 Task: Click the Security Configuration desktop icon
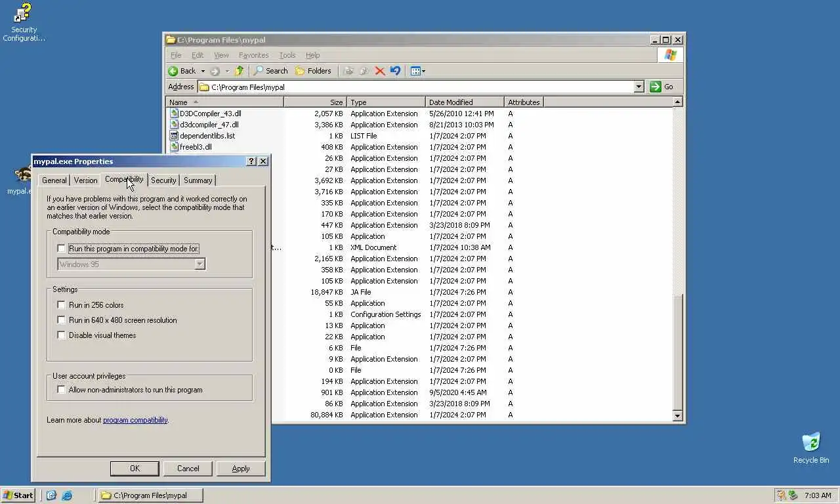[x=24, y=23]
